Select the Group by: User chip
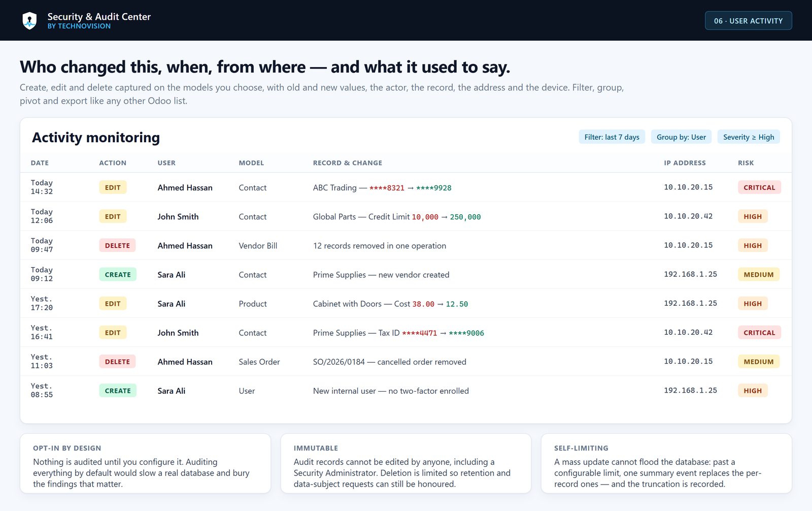 [681, 137]
